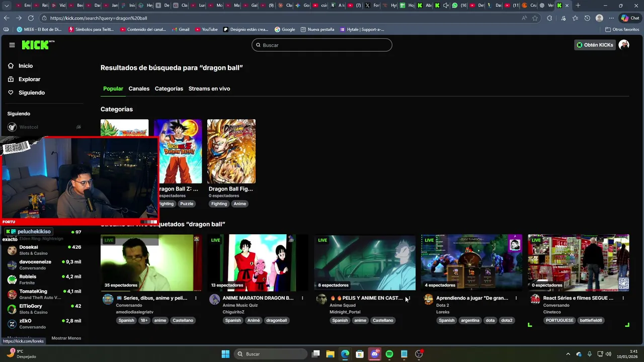Click the Puzzle tag under Dragon Ball Z

click(187, 204)
